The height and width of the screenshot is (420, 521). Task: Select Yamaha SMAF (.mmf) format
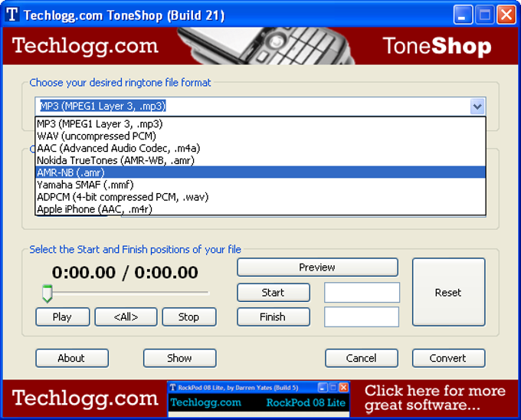[260, 185]
